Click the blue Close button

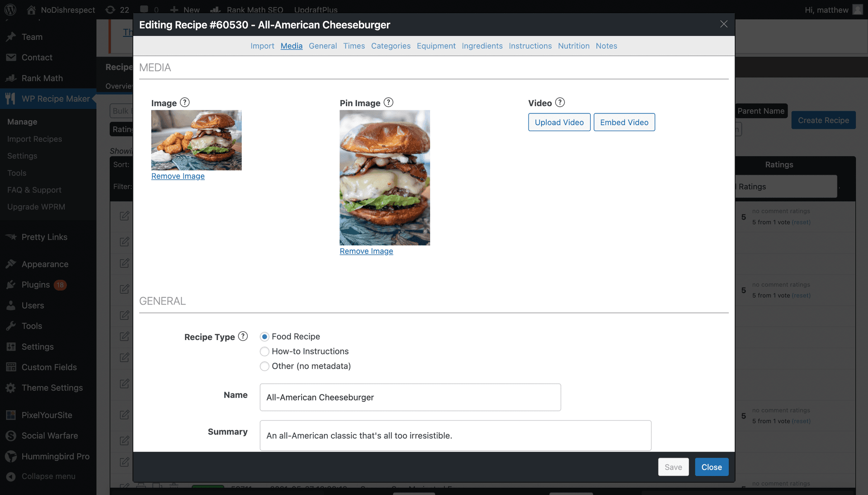(712, 467)
